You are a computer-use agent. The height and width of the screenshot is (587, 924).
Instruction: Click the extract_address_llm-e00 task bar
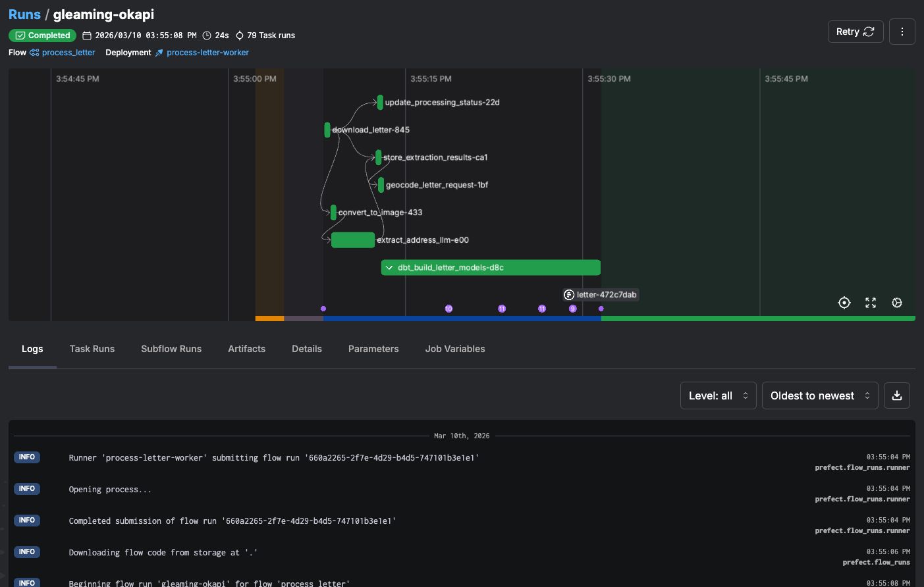(352, 240)
